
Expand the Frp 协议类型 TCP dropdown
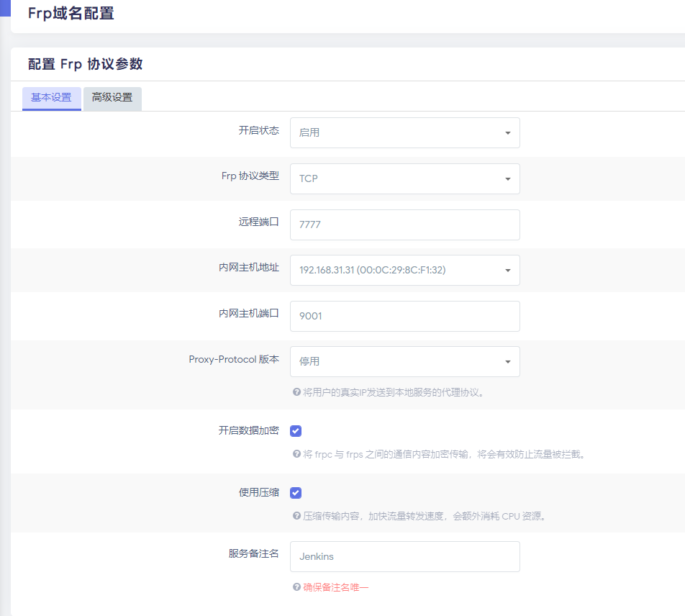tap(404, 178)
